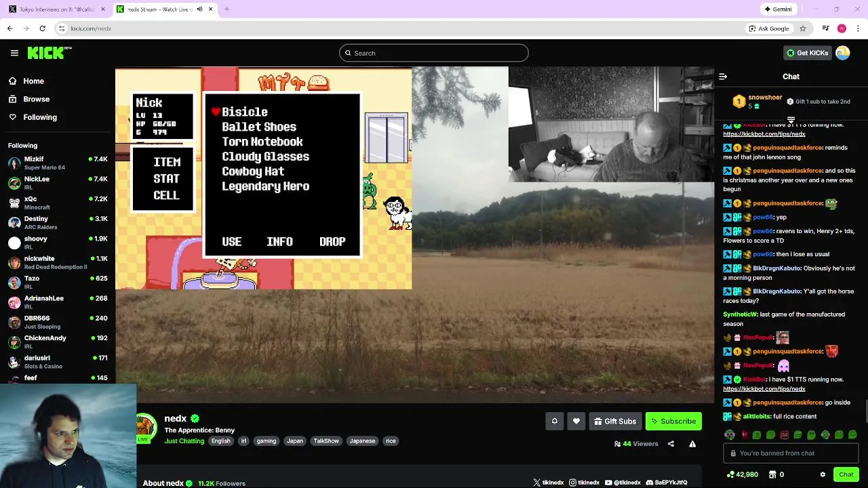Bookmark this page with star icon
Image resolution: width=868 pixels, height=488 pixels.
[803, 28]
